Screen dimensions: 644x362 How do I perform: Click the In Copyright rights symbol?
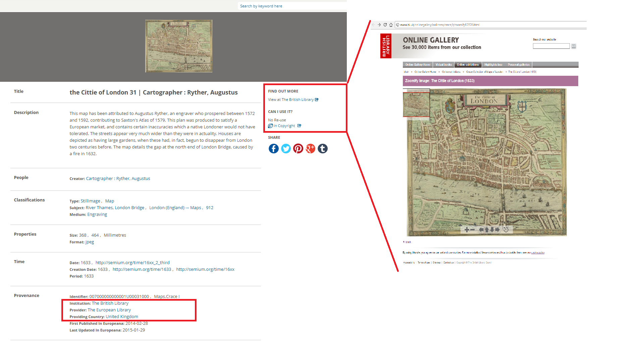270,126
